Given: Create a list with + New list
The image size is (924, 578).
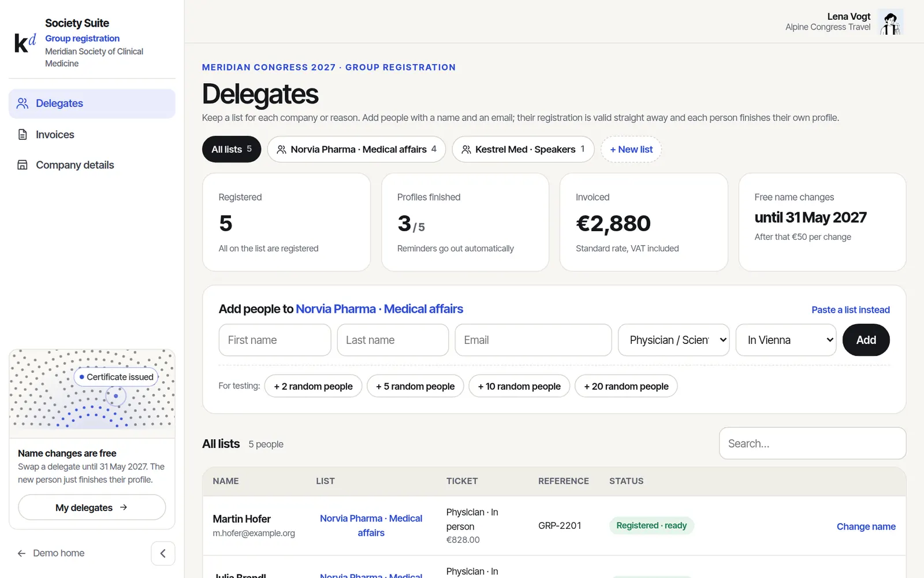Looking at the screenshot, I should tap(631, 149).
